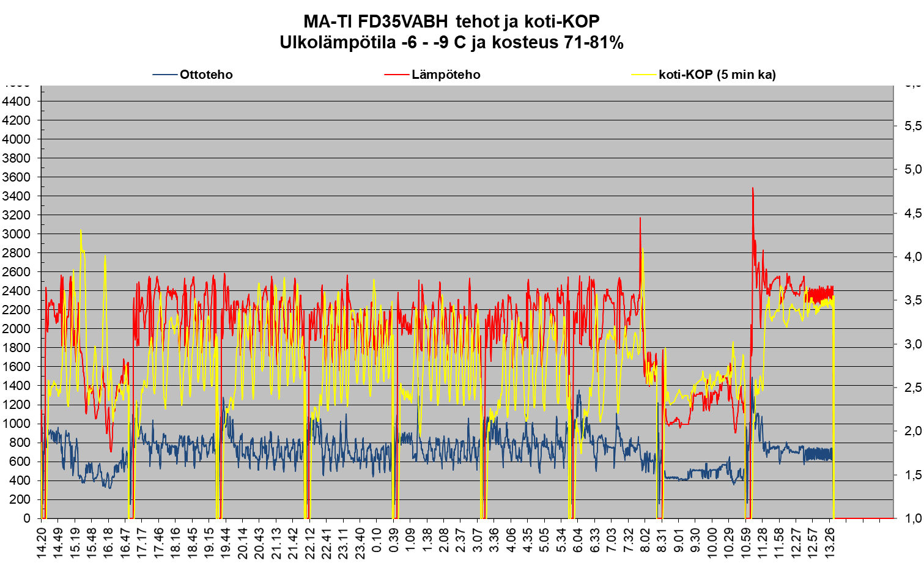Select the Lämpöteho legend label
924x563 pixels.
pyautogui.click(x=446, y=75)
